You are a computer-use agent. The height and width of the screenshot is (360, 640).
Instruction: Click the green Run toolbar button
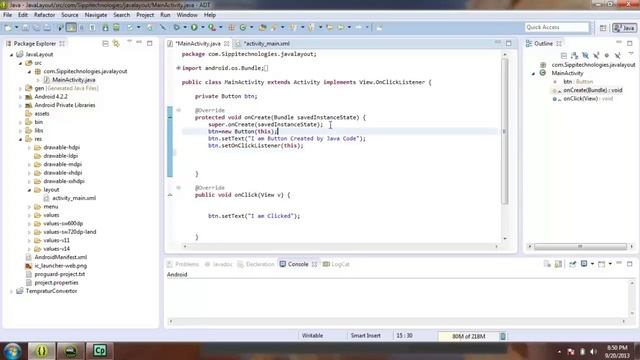tap(194, 27)
